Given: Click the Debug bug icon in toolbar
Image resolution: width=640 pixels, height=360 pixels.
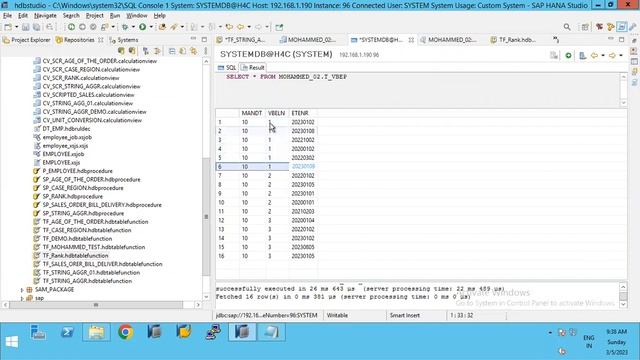Looking at the screenshot, I should 125,27.
